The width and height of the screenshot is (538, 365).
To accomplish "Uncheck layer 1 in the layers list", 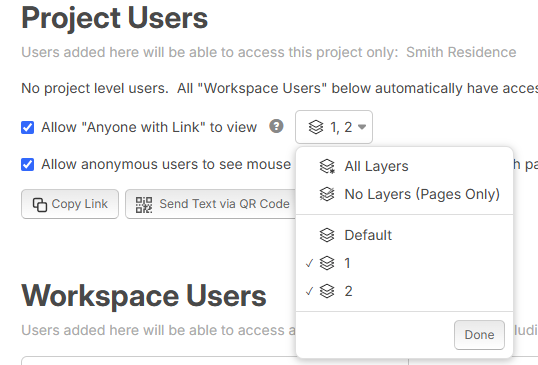I will [404, 263].
